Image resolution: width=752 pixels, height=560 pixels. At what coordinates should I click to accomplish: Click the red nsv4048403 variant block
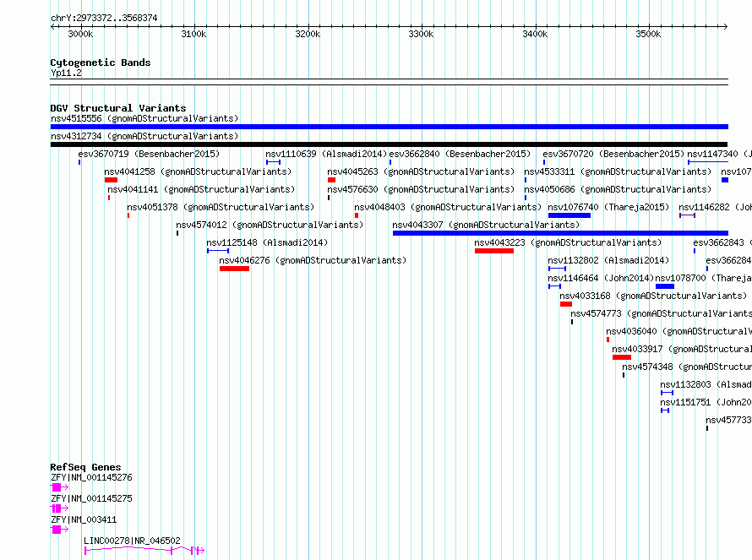pos(357,215)
